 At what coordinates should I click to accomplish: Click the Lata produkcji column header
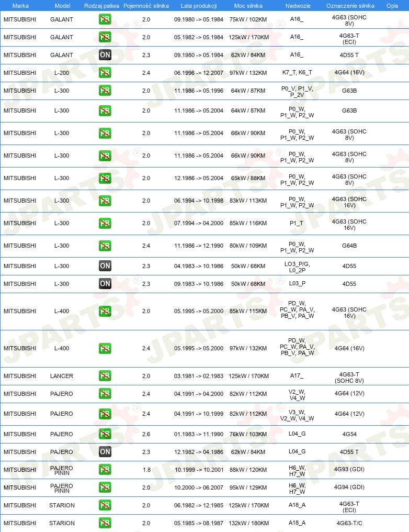click(199, 6)
